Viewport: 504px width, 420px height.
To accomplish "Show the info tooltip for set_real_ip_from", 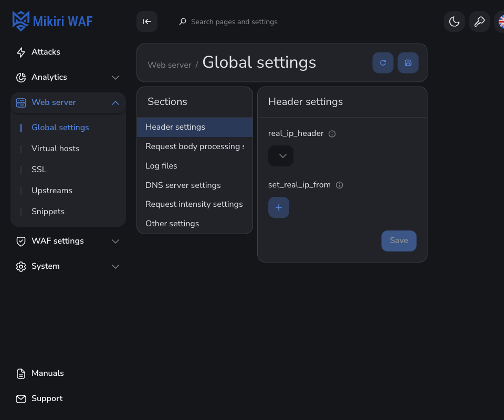I will click(x=339, y=185).
